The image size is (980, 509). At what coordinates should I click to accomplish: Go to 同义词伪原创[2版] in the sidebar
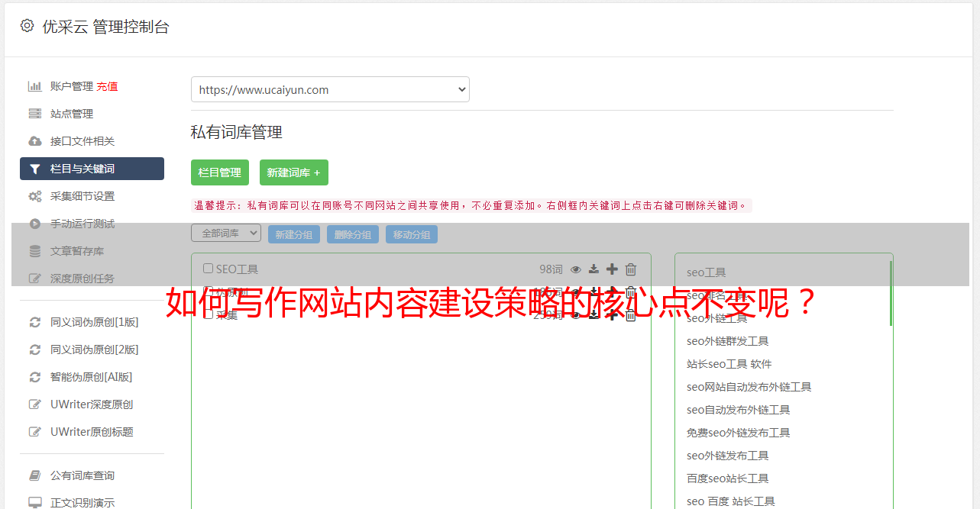(x=95, y=350)
